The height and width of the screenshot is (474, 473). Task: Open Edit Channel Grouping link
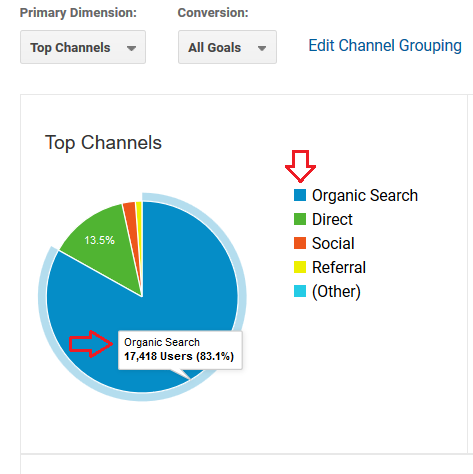coord(385,46)
